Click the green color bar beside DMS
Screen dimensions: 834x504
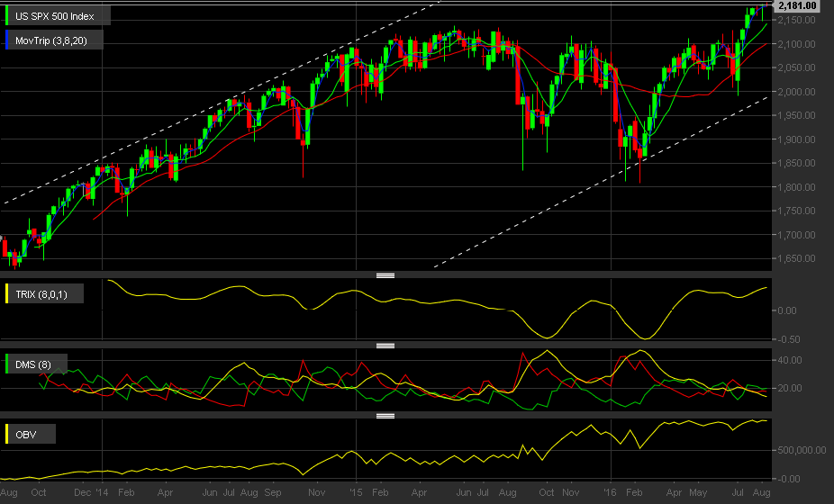tap(7, 364)
